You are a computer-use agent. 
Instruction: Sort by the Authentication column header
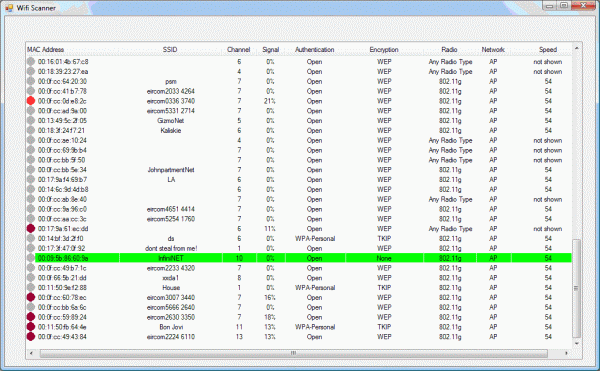pos(315,50)
